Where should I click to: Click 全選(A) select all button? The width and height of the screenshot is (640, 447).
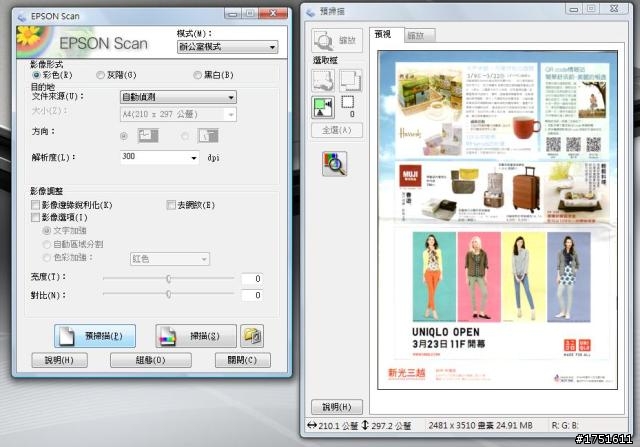click(337, 130)
